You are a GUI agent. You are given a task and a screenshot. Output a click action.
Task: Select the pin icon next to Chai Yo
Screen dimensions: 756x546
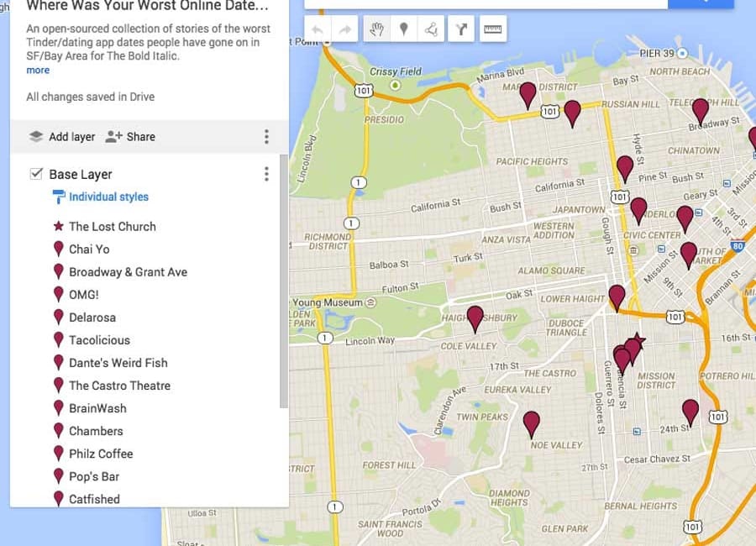[x=58, y=249]
